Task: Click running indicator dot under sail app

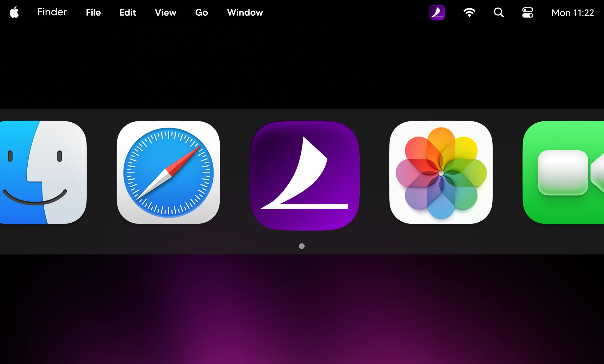Action: coord(302,246)
